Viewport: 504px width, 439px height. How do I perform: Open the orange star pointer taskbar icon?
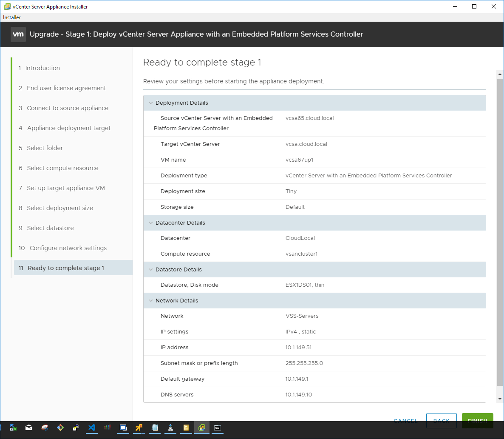(139, 428)
